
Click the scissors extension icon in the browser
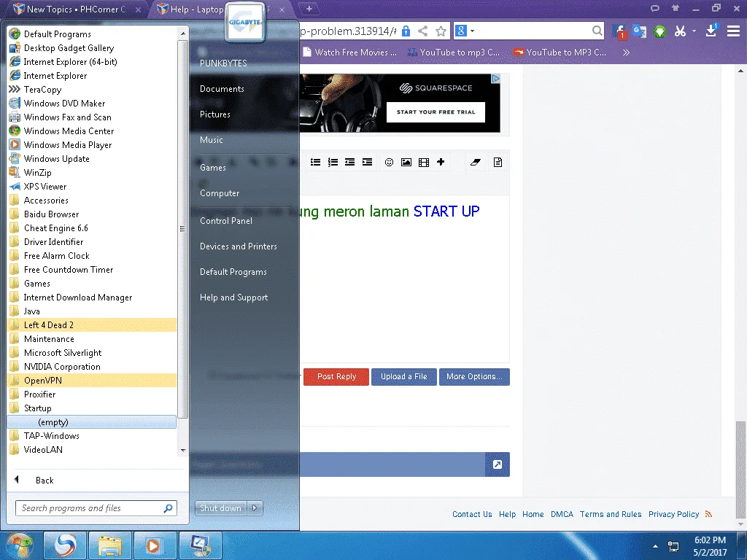coord(680,31)
